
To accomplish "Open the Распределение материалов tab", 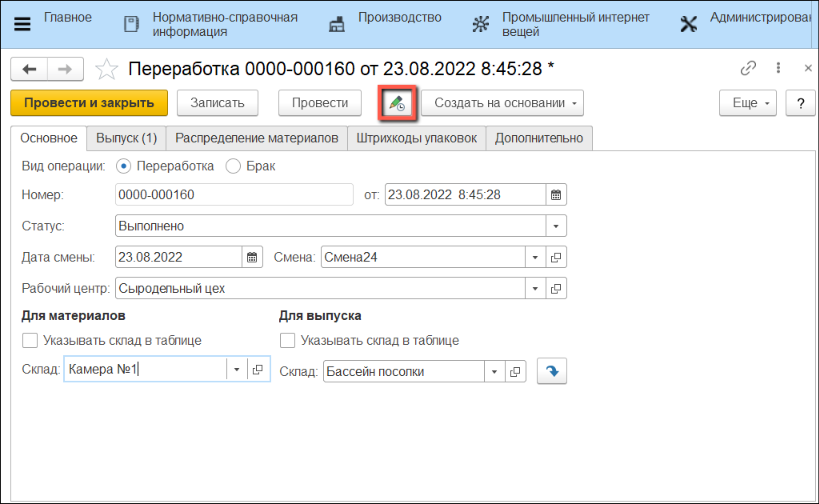I will 256,138.
